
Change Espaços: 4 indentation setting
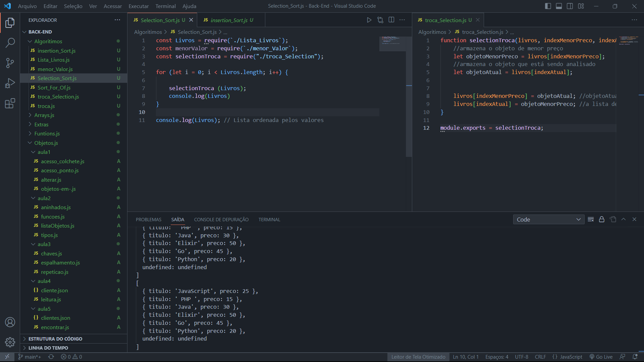(x=497, y=357)
